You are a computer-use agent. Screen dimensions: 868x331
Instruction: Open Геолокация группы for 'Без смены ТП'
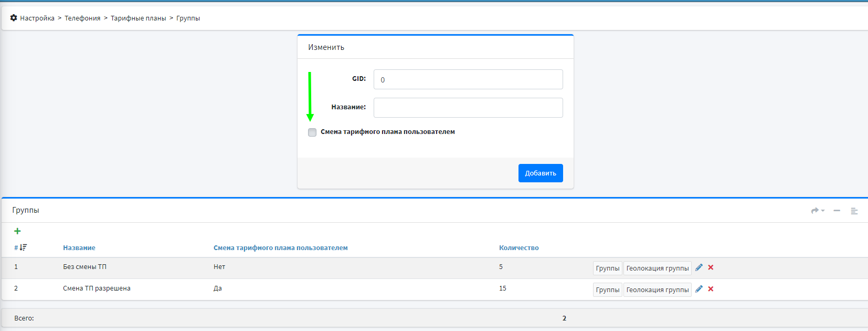click(x=657, y=268)
